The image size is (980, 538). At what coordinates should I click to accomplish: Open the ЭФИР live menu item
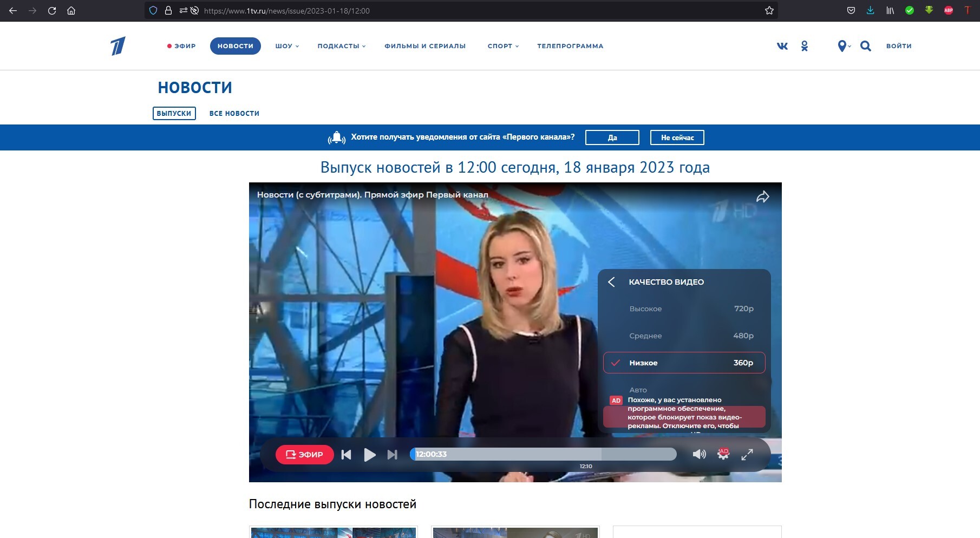point(181,46)
